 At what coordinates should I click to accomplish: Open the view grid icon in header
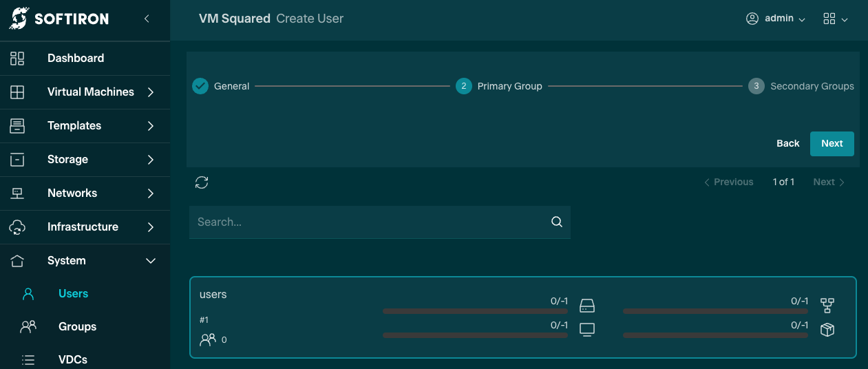point(834,19)
